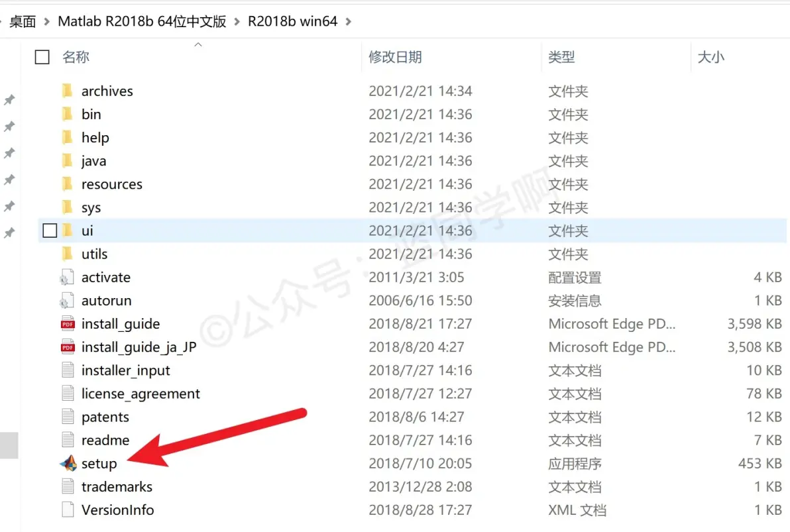Click the 12 KB size of patents
Screen dimensions: 790x532
764,417
